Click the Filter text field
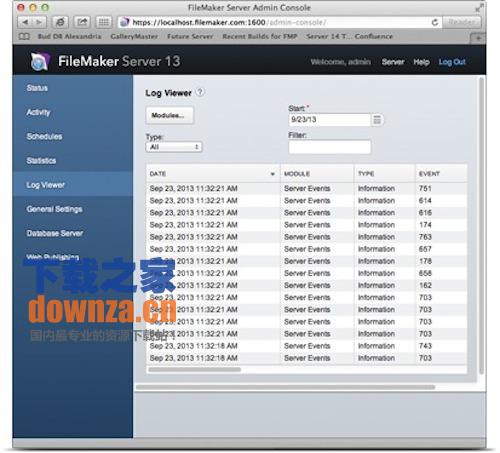 (x=329, y=147)
